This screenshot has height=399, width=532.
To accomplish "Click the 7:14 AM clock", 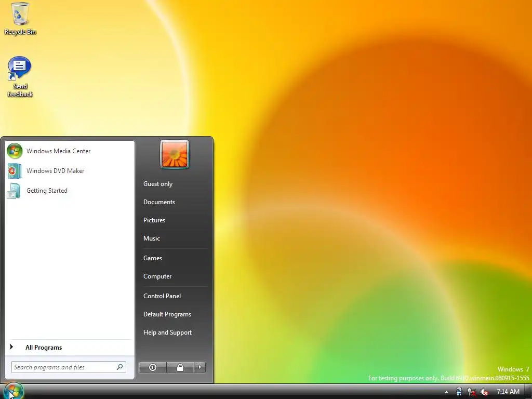I will coord(508,392).
